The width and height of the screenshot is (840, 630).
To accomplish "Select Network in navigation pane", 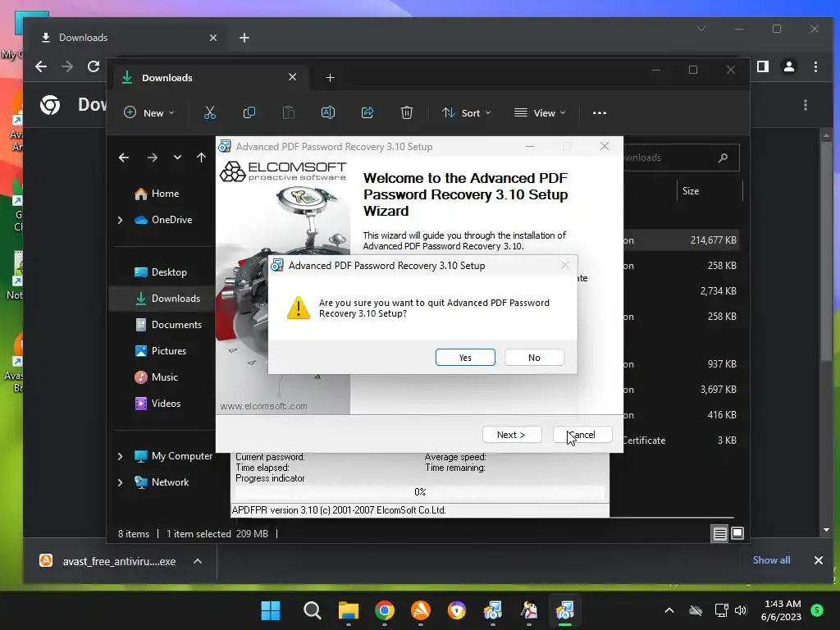I will click(162, 482).
